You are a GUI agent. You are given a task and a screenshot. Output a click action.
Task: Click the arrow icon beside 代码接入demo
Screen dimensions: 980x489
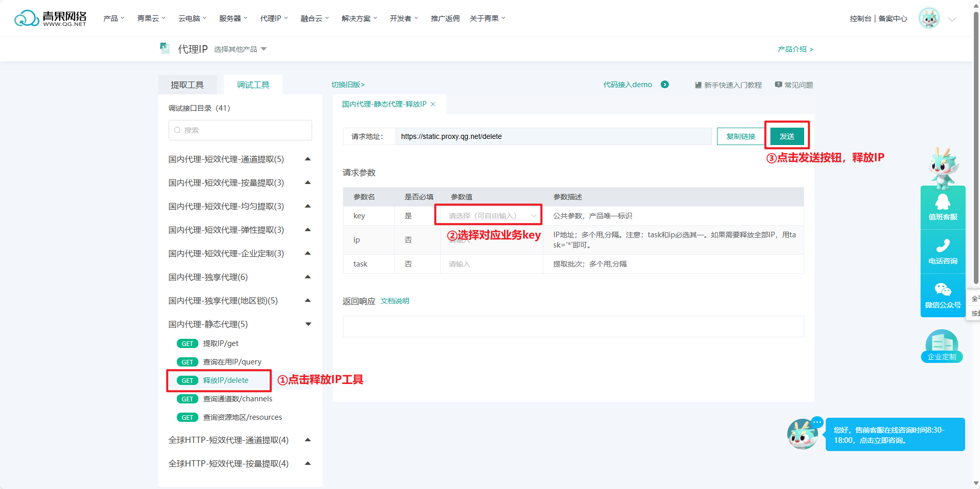665,85
